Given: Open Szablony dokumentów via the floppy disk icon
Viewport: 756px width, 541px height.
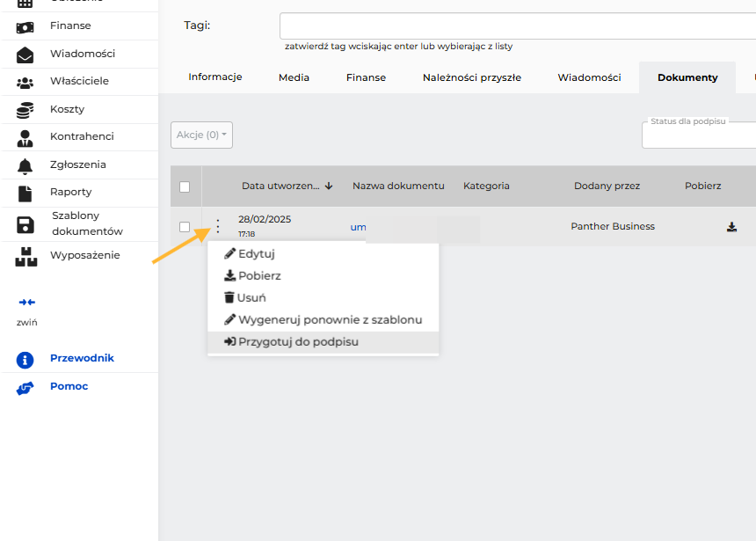Looking at the screenshot, I should click(25, 225).
